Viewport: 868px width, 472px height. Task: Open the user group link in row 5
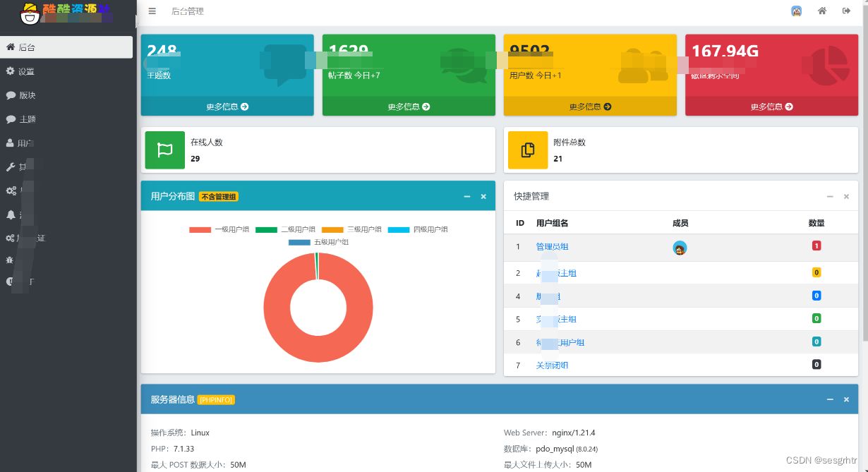point(556,319)
